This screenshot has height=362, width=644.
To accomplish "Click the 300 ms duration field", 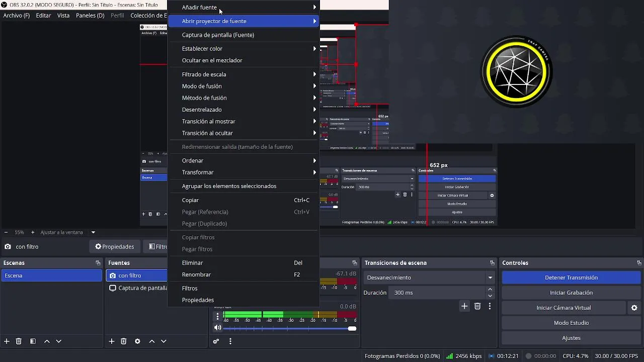I will tap(437, 293).
